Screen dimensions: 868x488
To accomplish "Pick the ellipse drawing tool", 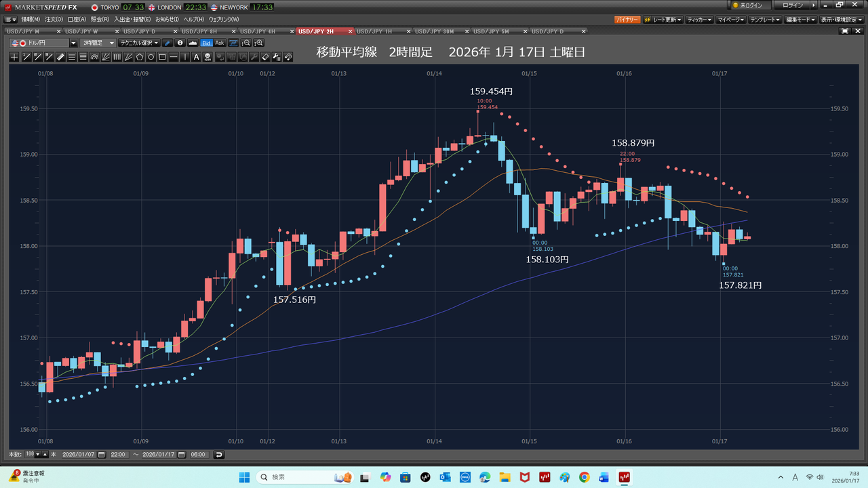I will [x=151, y=57].
